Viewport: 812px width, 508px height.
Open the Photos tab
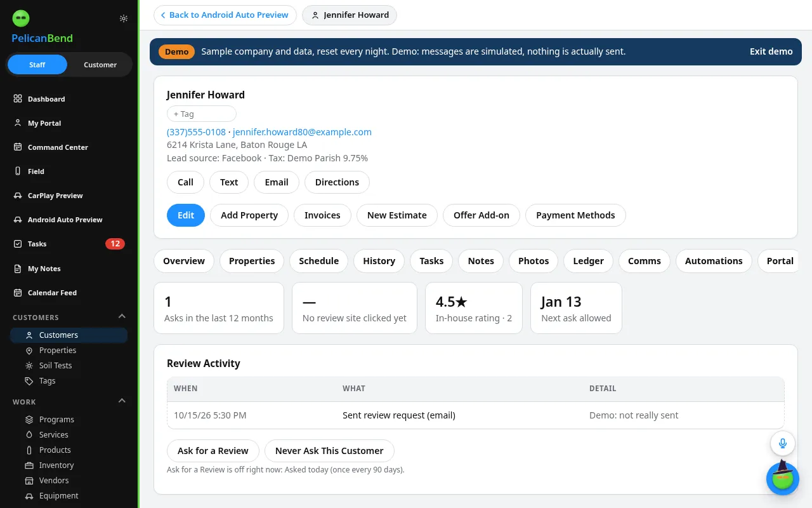pos(534,261)
